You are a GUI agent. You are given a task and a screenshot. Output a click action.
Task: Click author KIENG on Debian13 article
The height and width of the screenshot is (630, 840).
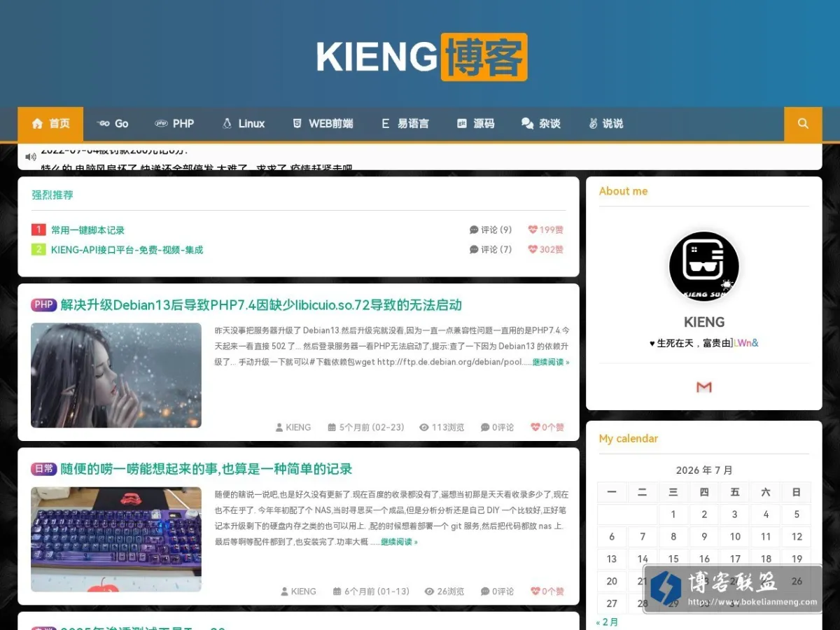point(293,428)
